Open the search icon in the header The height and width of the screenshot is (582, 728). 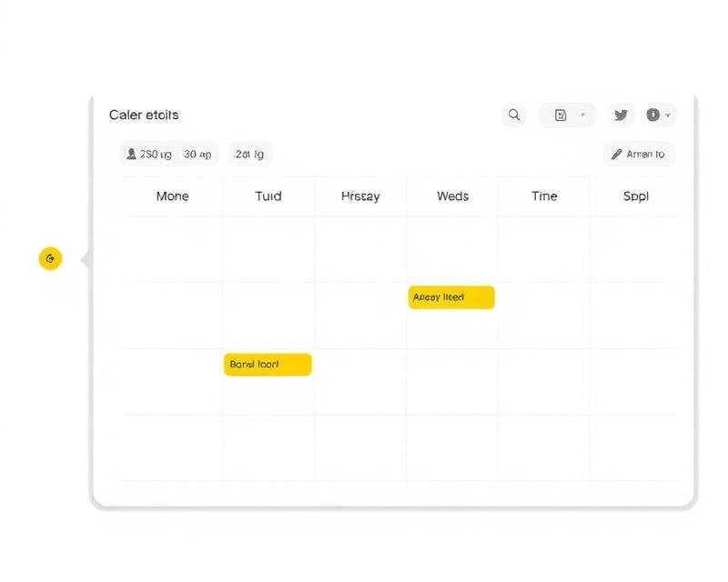514,115
